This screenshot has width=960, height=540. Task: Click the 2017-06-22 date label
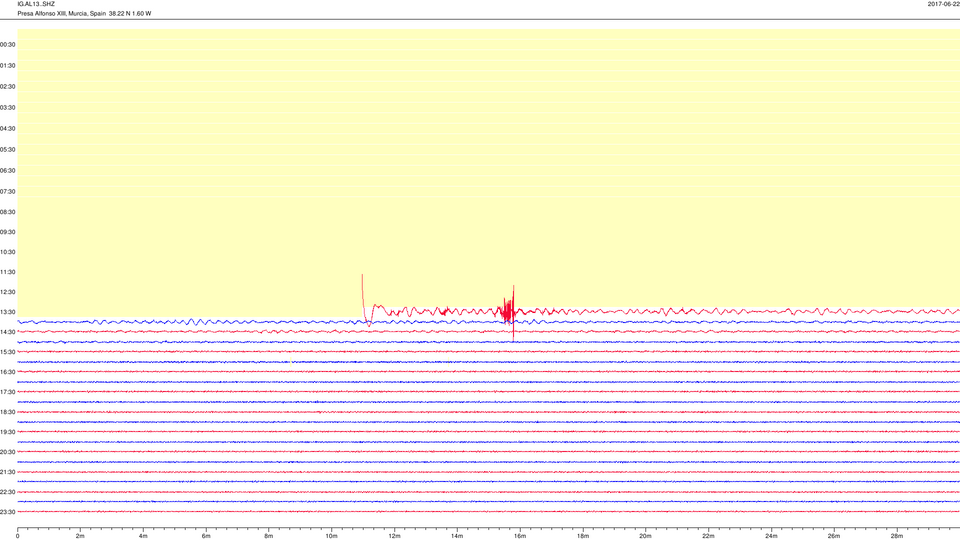pyautogui.click(x=943, y=4)
